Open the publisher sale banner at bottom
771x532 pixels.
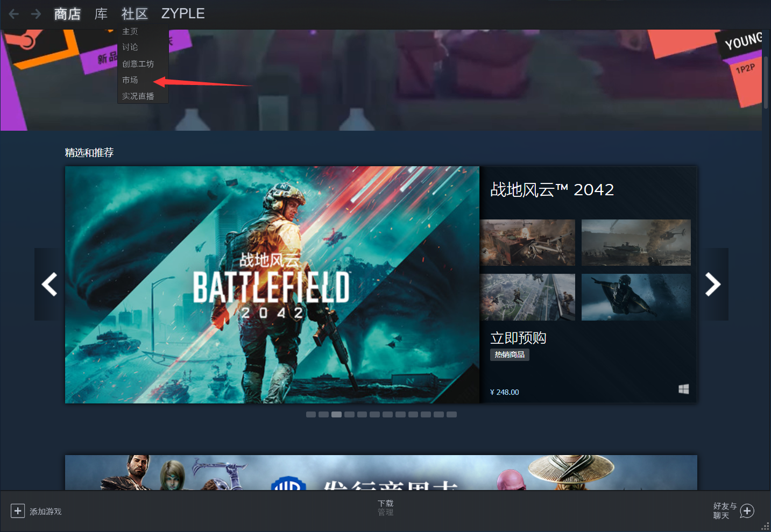coord(381,473)
